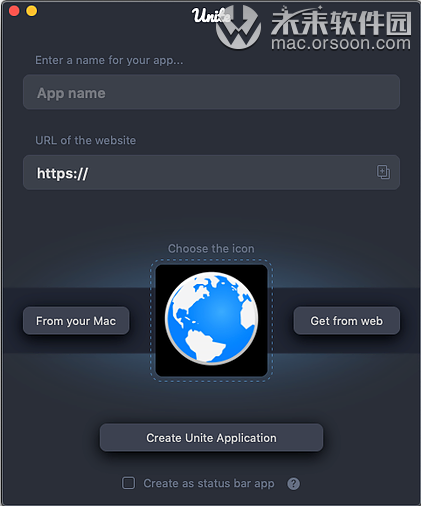Choose icon via 'From your Mac'
This screenshot has height=506, width=421.
coord(76,321)
